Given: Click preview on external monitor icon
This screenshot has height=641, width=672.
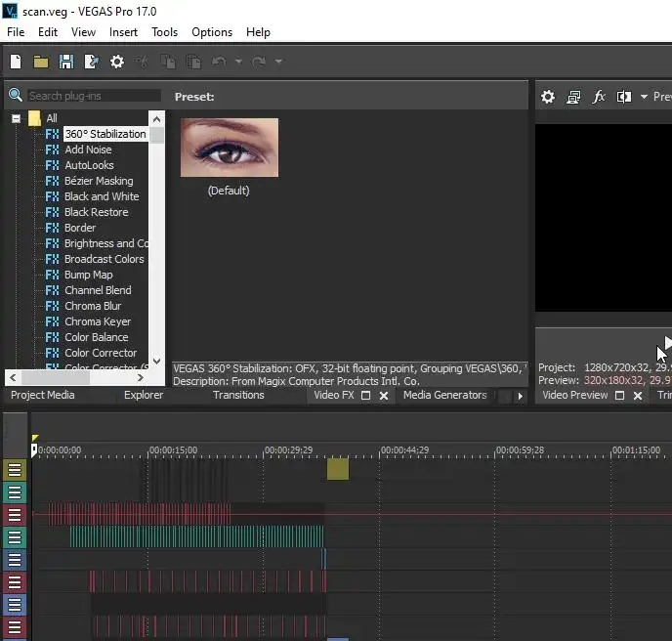Looking at the screenshot, I should pos(573,97).
